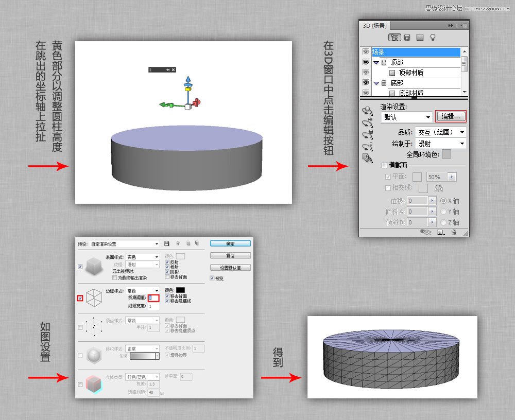515x420 pixels.
Task: Open the 3D panel flyout menu
Action: tap(463, 25)
